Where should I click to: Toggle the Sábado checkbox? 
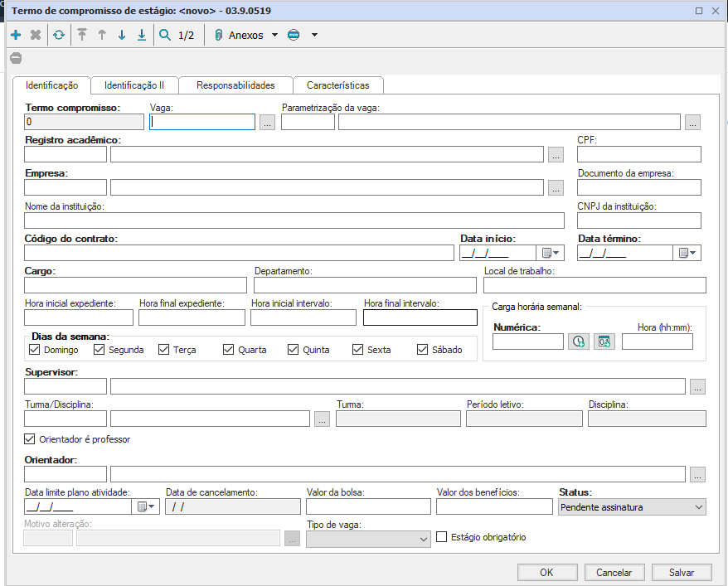pos(422,350)
